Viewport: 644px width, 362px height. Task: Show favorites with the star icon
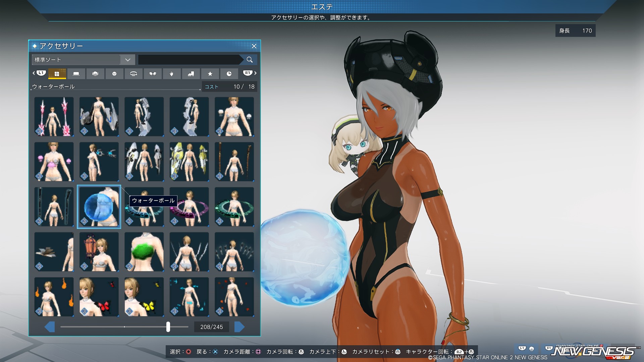click(210, 74)
